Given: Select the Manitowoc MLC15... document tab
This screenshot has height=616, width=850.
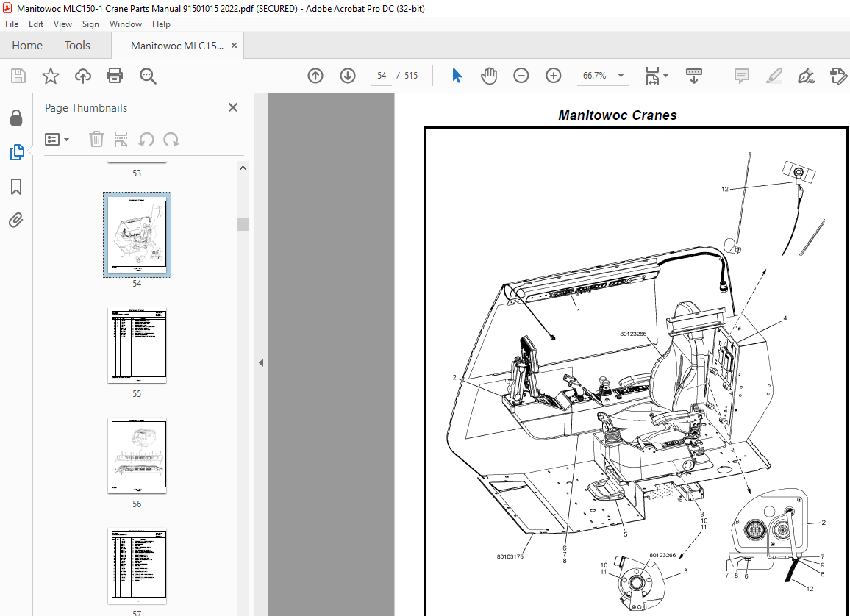Looking at the screenshot, I should pyautogui.click(x=176, y=46).
